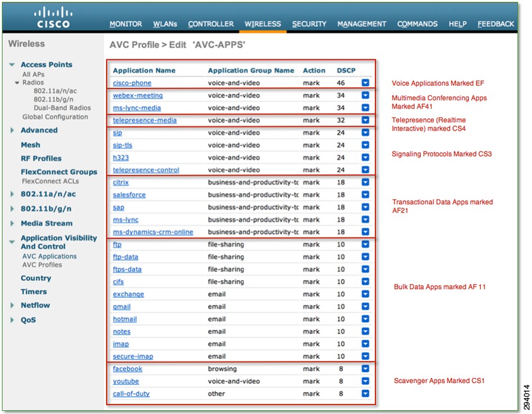Open the dropdown arrow for call-of-duty row
Screen dimensions: 532x414
(x=365, y=394)
